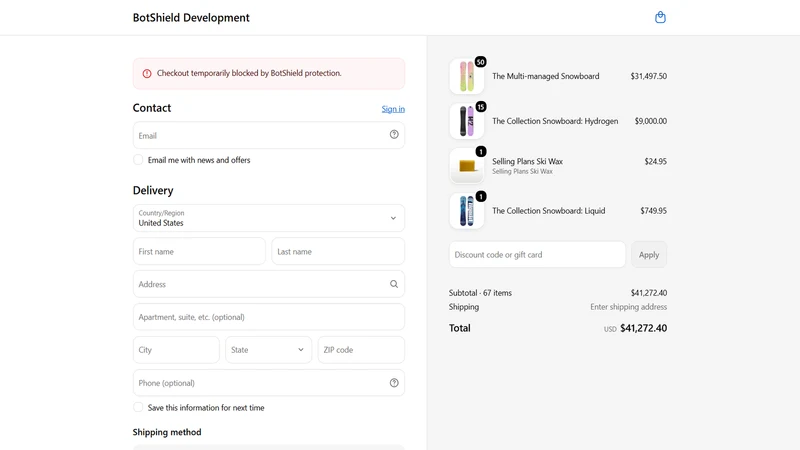Click the Sign in link
Viewport: 800px width, 450px height.
(393, 109)
